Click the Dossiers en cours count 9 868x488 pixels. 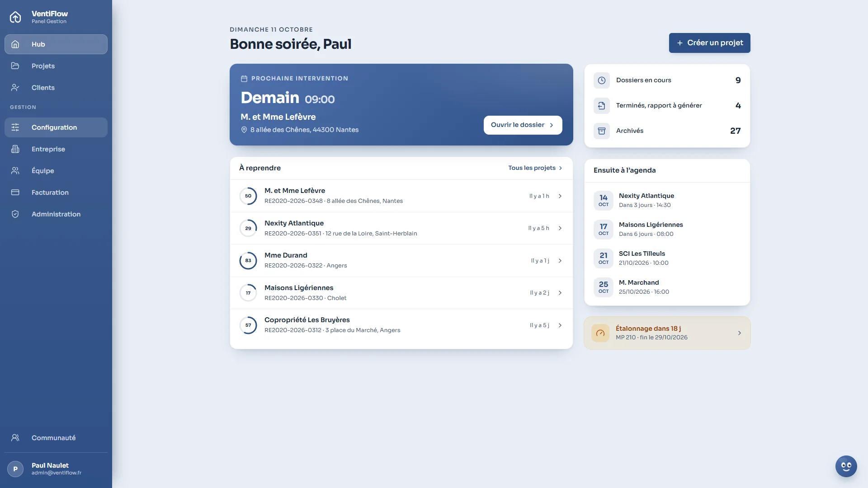738,80
